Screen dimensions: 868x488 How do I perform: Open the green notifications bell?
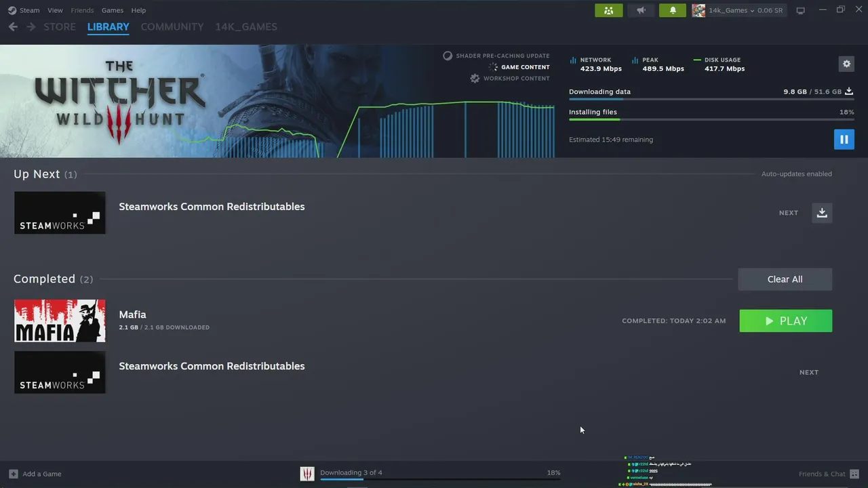click(673, 10)
